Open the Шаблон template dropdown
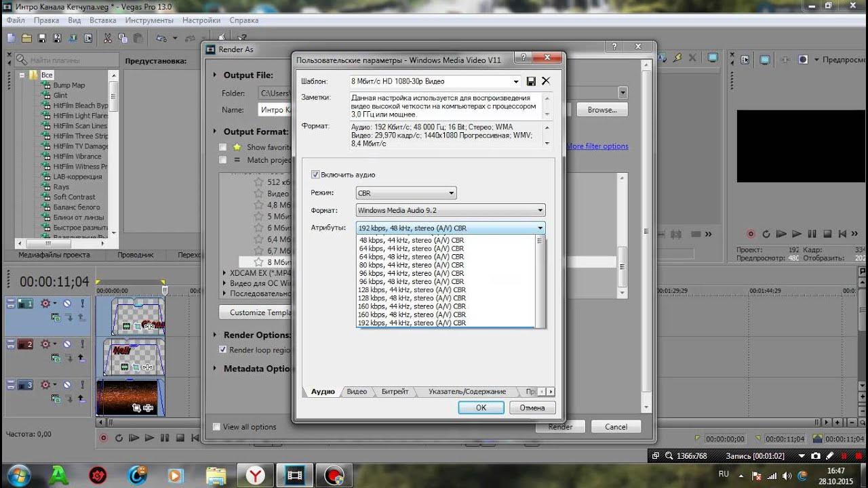 (x=516, y=81)
